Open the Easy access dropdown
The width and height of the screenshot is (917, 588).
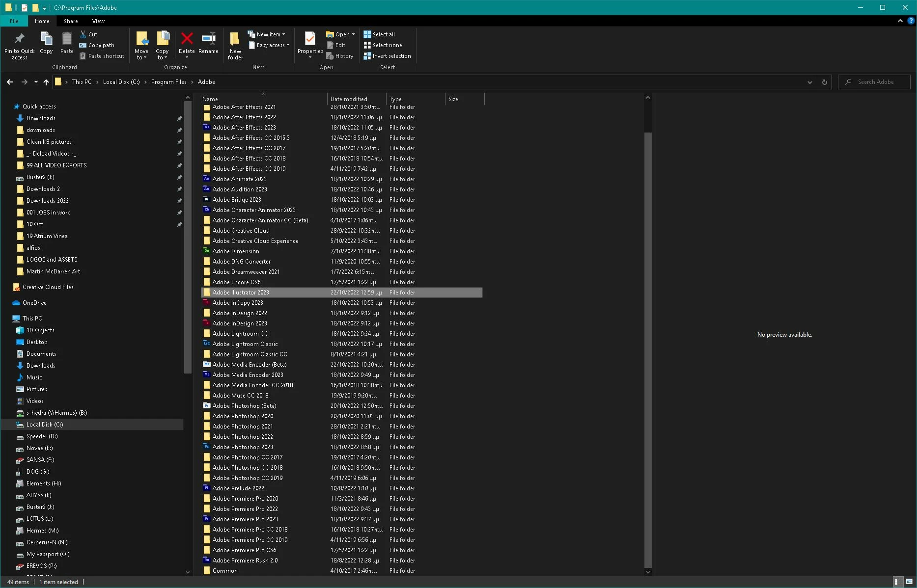[x=269, y=45]
